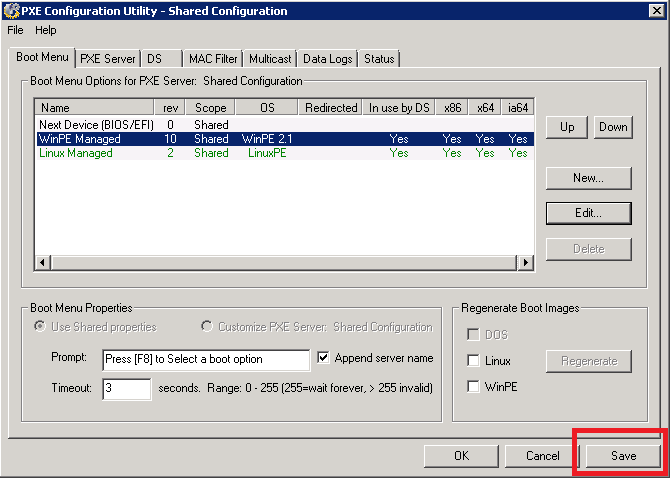Go to the Data Logs tab
This screenshot has height=478, width=670.
327,59
